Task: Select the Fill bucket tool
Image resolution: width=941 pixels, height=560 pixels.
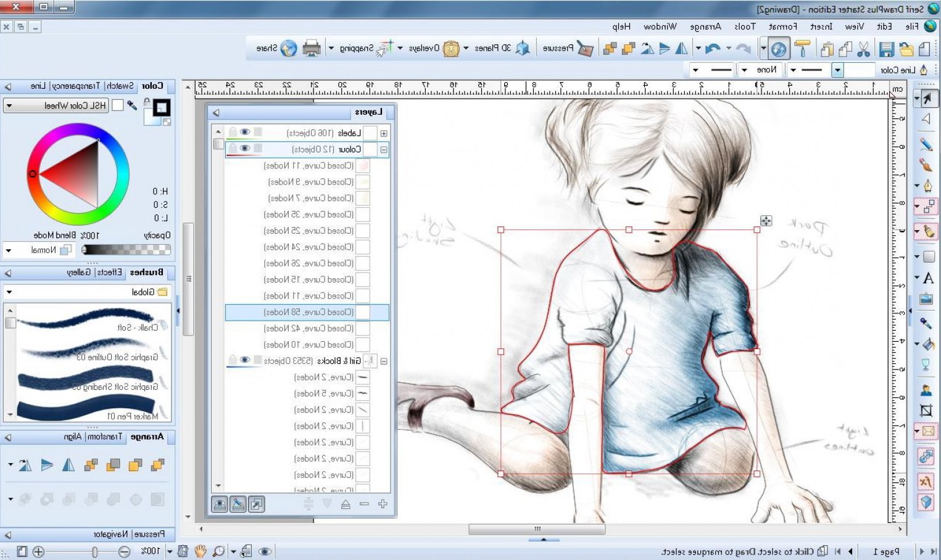Action: (929, 344)
